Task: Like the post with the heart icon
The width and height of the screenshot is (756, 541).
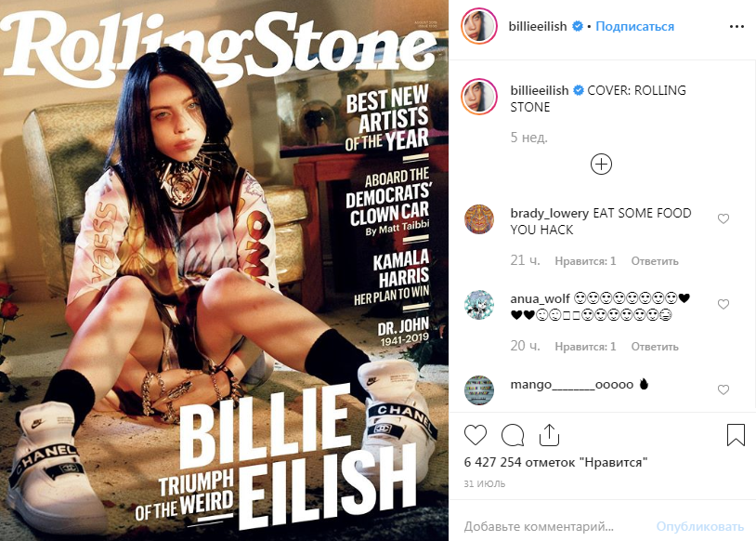Action: (476, 435)
